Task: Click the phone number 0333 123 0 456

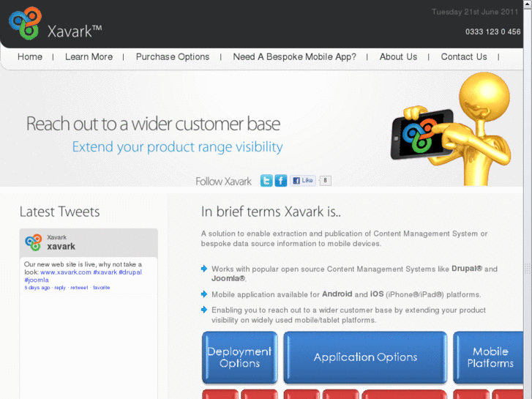Action: [x=492, y=32]
